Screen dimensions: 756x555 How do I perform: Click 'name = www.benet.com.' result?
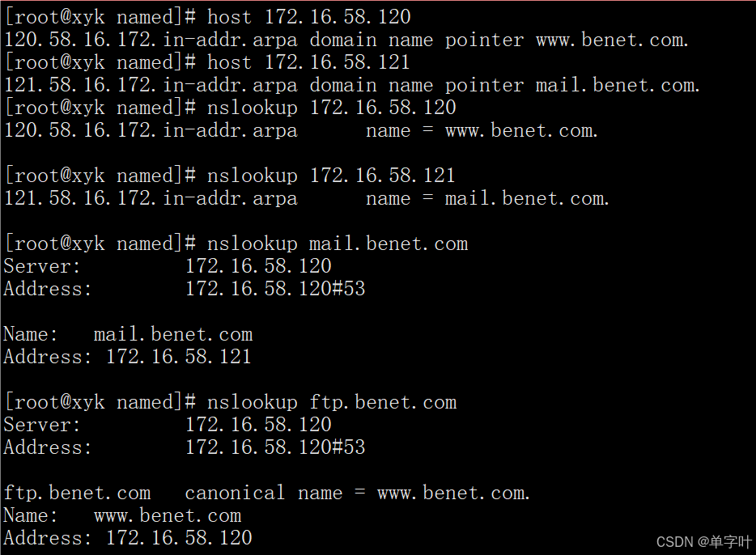[x=482, y=130]
